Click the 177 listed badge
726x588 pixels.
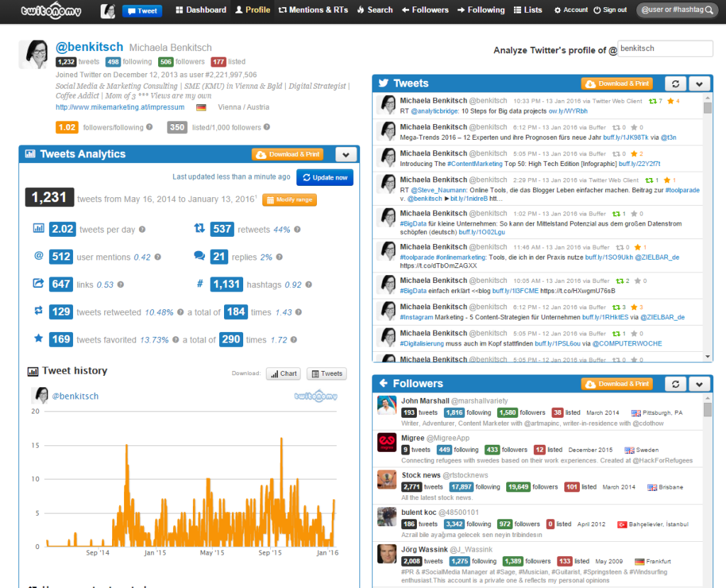tap(218, 62)
